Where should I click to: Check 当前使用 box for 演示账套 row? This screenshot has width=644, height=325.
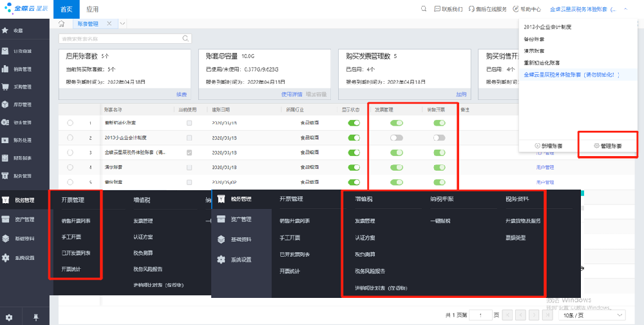pyautogui.click(x=189, y=168)
